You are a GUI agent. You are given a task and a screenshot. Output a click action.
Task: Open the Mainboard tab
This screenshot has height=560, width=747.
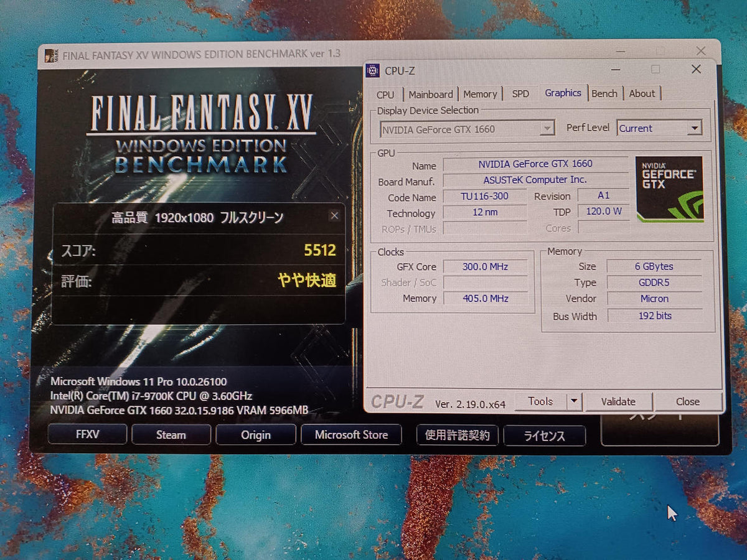[x=431, y=95]
